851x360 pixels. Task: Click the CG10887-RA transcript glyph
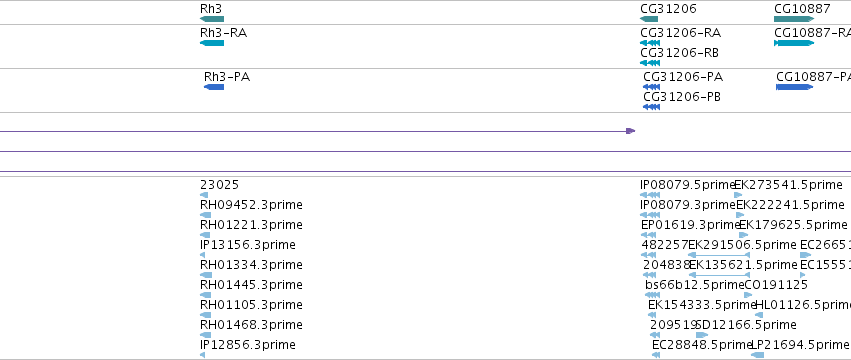point(794,43)
